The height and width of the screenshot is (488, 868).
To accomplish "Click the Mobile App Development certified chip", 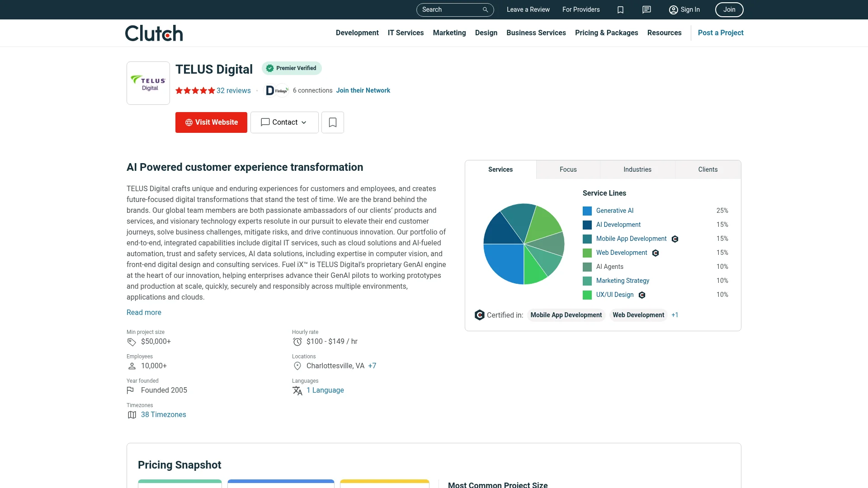I will point(566,315).
